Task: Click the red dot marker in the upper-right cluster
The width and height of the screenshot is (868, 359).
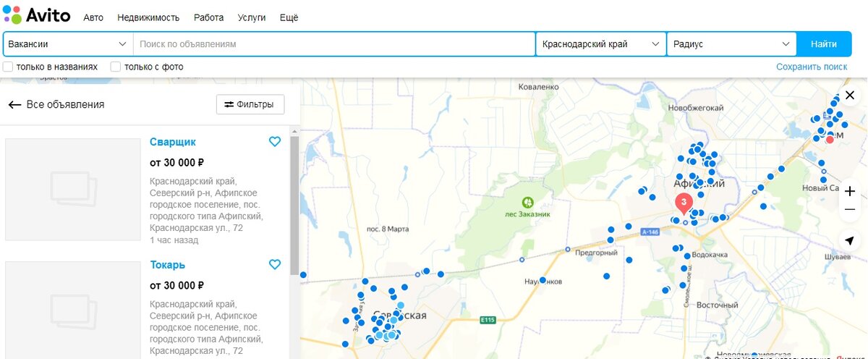Action: pos(830,140)
